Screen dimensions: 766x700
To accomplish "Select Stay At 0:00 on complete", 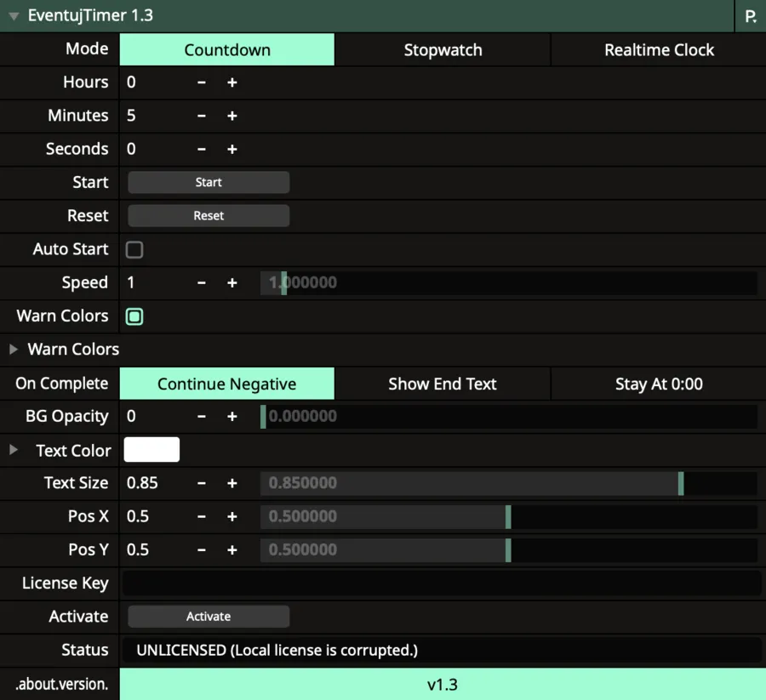I will (x=659, y=384).
